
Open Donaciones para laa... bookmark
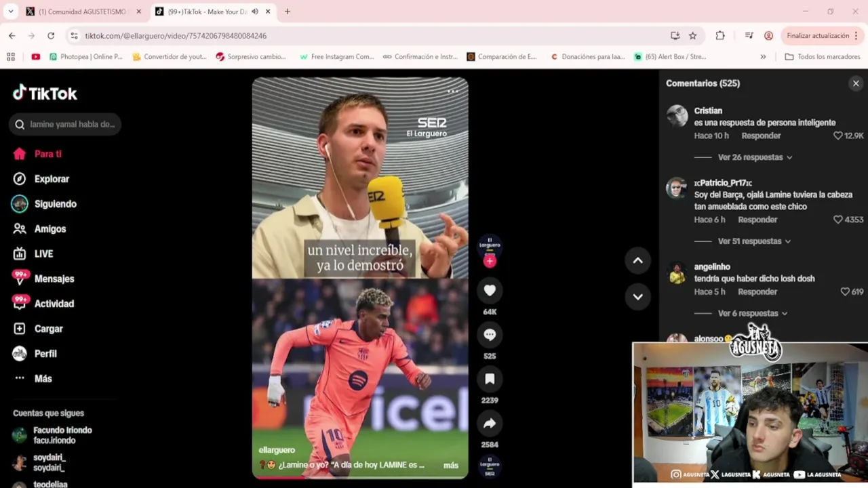(x=587, y=57)
